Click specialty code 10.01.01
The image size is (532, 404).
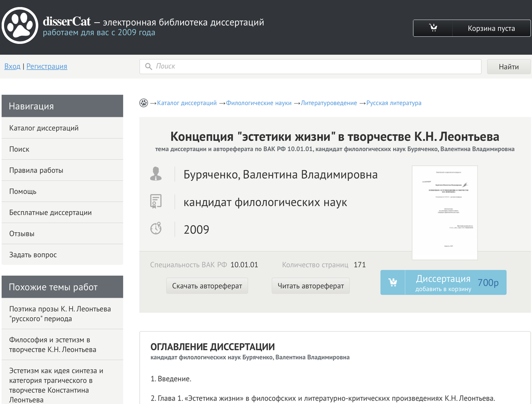(244, 265)
